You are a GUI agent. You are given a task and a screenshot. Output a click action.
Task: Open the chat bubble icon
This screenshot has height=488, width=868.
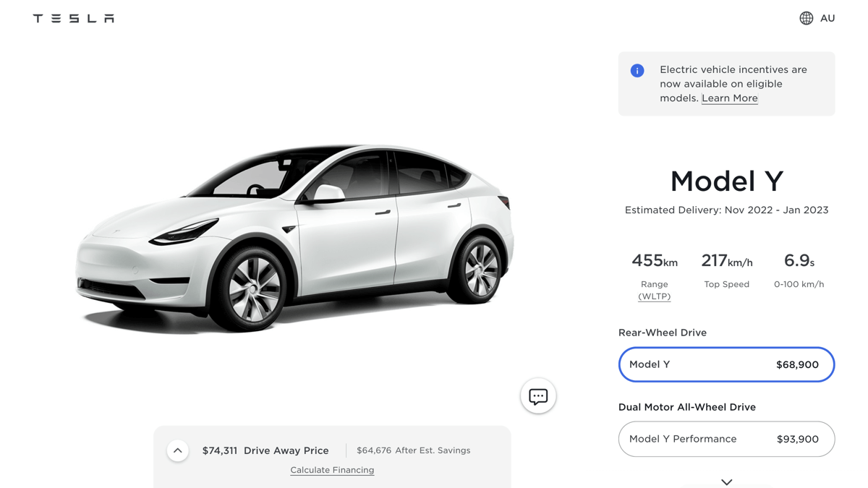[x=538, y=396]
